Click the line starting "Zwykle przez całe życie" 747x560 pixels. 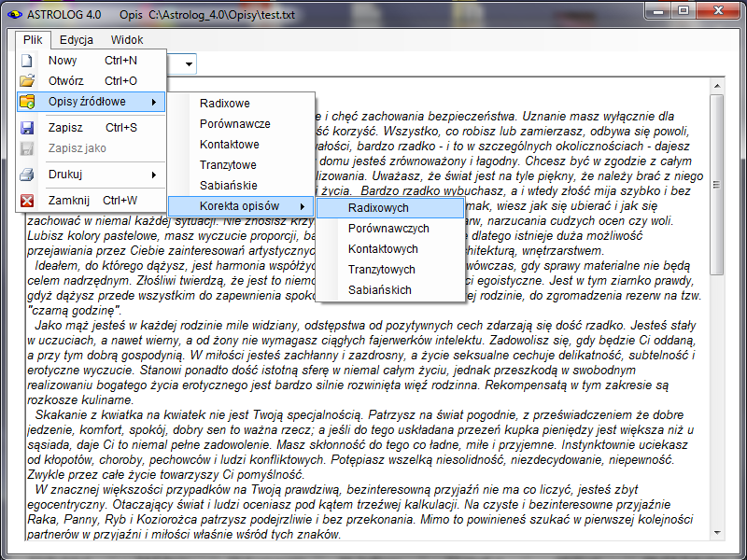tap(166, 475)
